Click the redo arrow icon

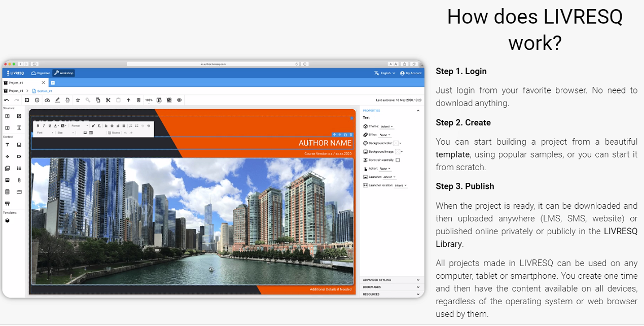coord(17,100)
